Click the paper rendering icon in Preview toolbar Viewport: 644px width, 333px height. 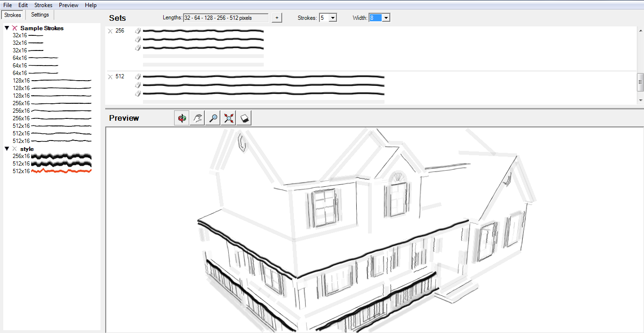point(244,117)
